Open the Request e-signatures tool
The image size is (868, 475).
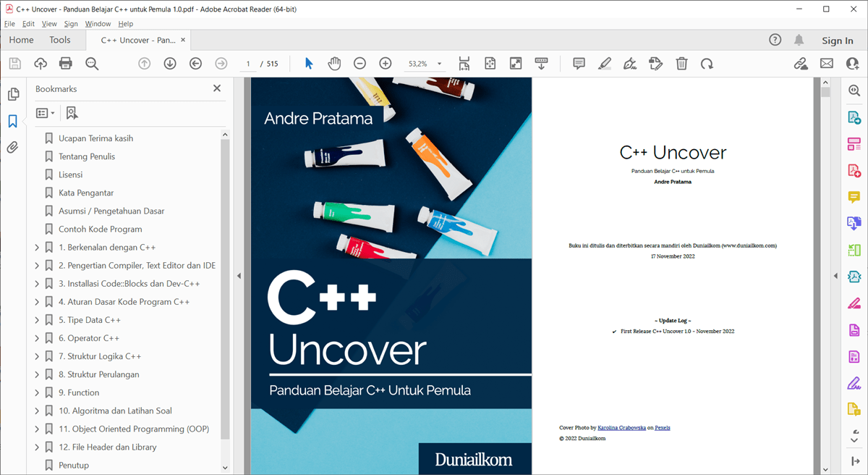656,64
